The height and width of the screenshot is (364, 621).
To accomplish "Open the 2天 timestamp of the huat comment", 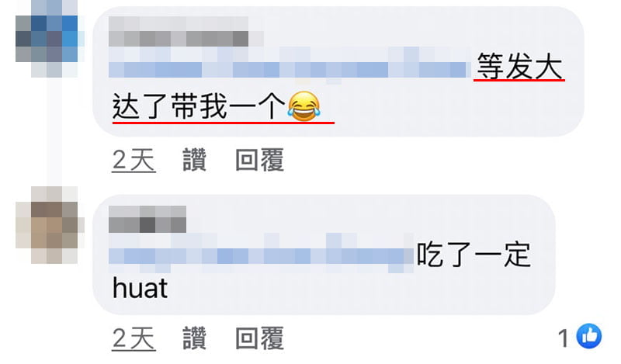I will pyautogui.click(x=134, y=338).
